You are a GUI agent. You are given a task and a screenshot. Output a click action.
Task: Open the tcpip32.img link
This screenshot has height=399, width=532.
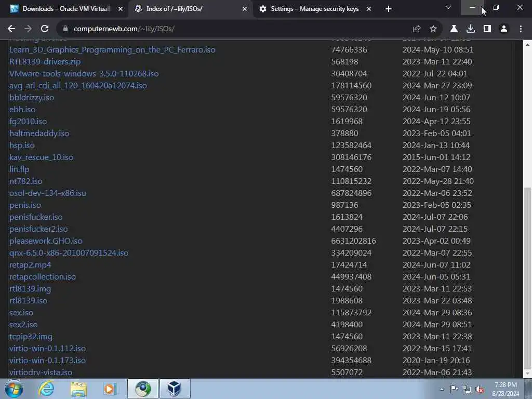click(31, 337)
